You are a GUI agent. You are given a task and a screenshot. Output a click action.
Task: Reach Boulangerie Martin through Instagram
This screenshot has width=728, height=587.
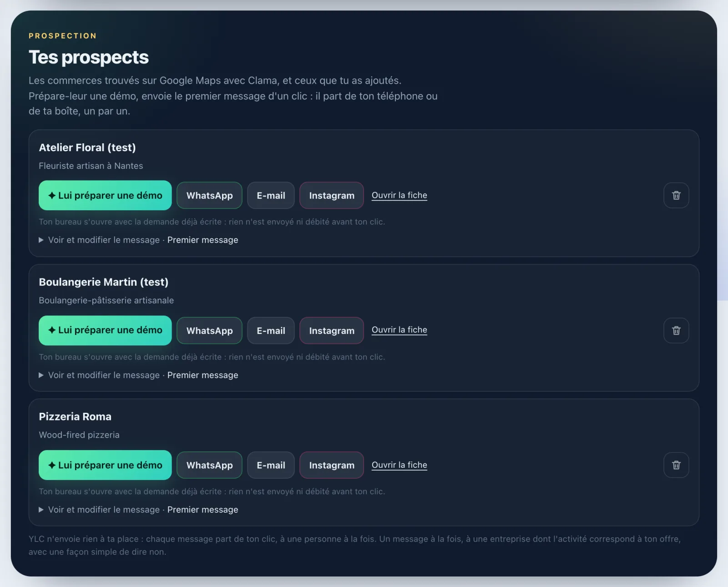[x=332, y=330]
